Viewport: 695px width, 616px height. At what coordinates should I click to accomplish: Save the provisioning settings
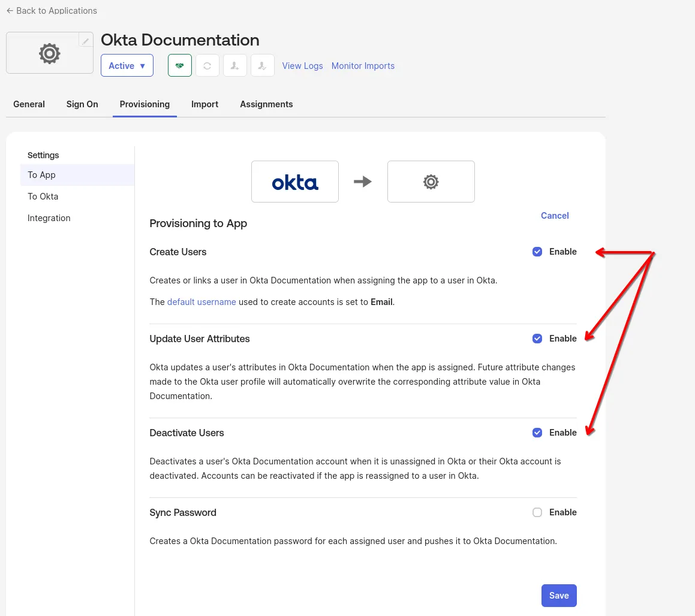pyautogui.click(x=559, y=595)
